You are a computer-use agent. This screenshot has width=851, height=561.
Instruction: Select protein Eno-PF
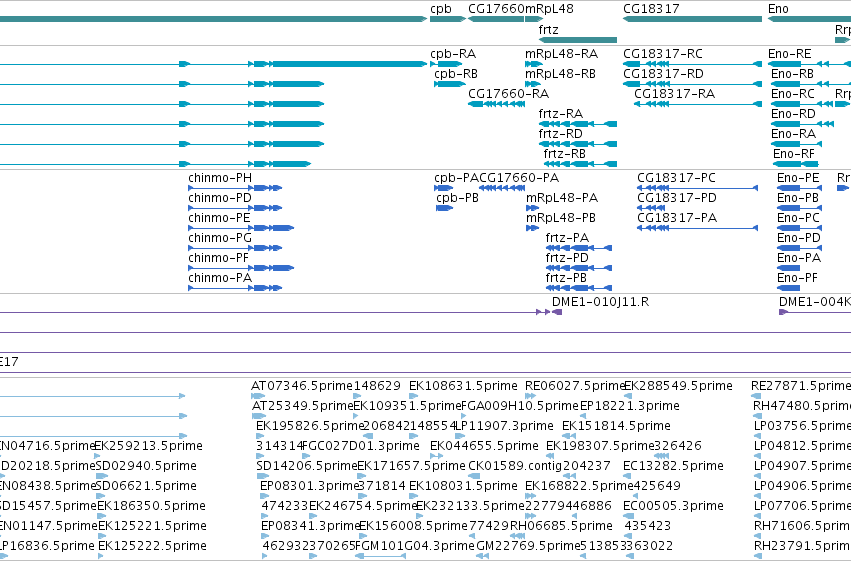coord(797,279)
